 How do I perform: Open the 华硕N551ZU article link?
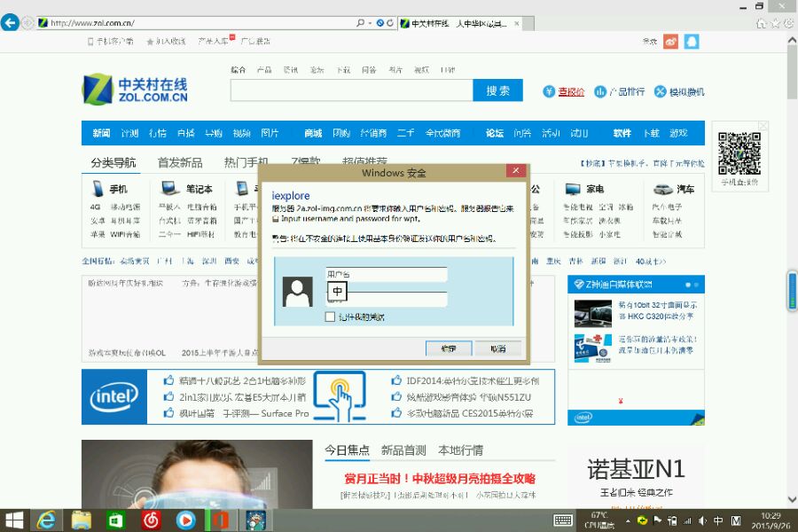coord(469,397)
